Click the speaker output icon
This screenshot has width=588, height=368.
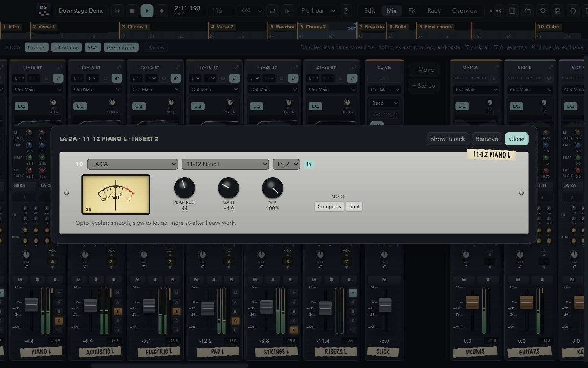point(499,11)
